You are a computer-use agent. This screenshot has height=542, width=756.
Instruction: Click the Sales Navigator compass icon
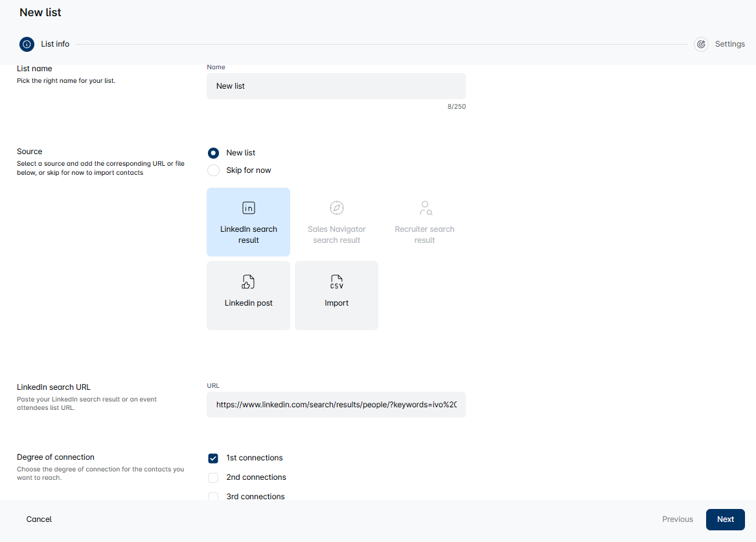point(336,208)
